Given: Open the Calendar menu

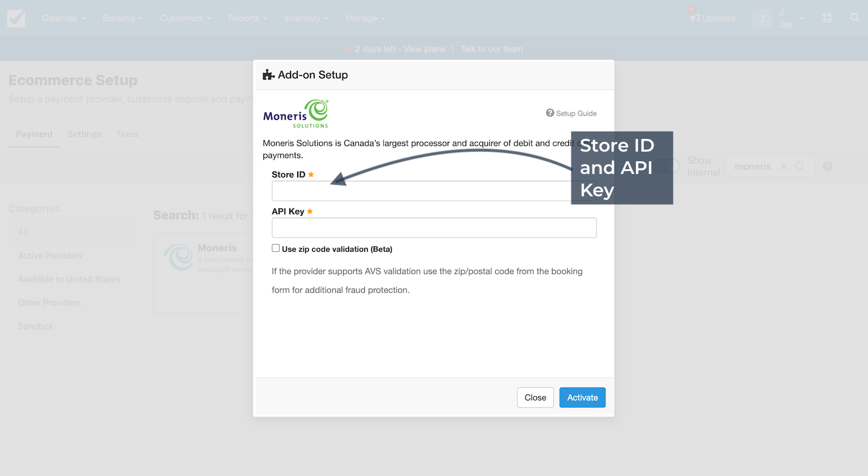Looking at the screenshot, I should click(63, 18).
